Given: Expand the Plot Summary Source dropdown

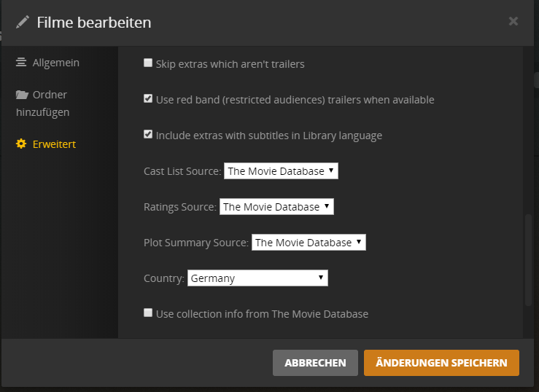Looking at the screenshot, I should 309,243.
